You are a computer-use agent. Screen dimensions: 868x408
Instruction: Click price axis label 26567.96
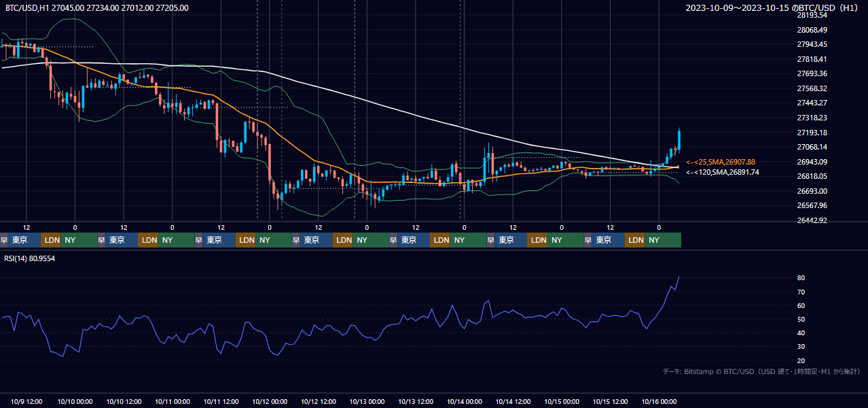coord(812,205)
